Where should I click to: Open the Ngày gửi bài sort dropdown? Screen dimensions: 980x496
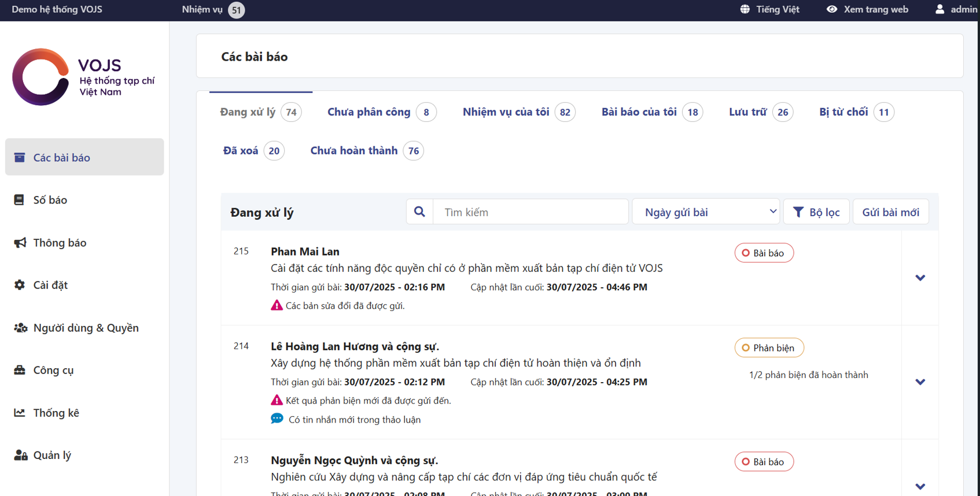706,212
